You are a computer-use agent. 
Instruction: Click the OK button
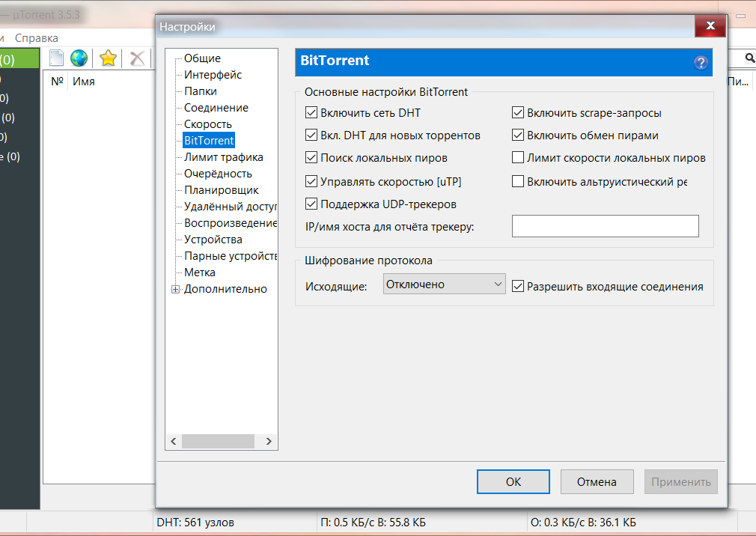tap(513, 482)
